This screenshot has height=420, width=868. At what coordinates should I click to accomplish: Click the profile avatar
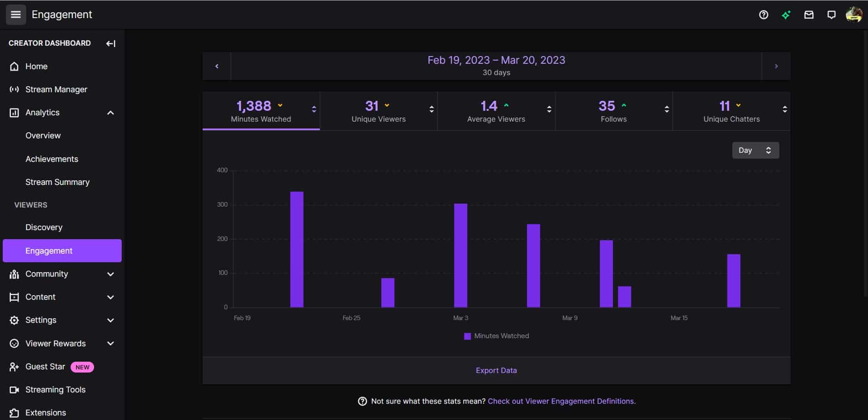click(x=854, y=14)
